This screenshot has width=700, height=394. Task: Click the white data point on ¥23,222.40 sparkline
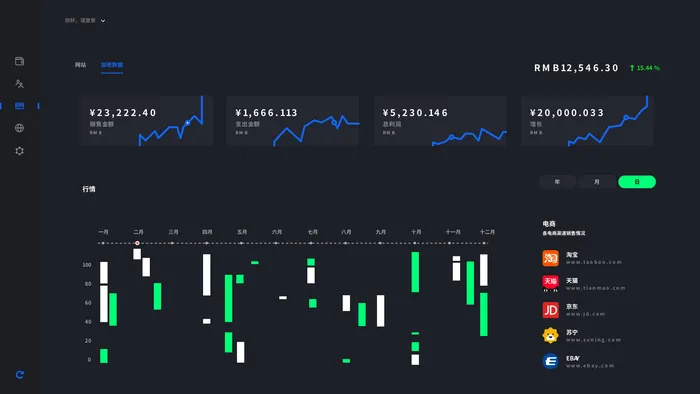[188, 123]
